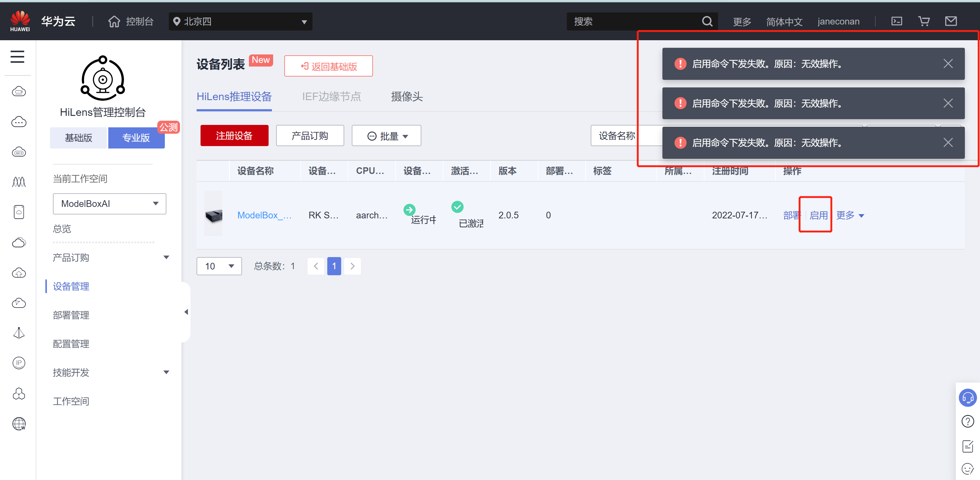Screen dimensions: 980x480
Task: Open the hamburger menu icon
Action: pos(17,57)
